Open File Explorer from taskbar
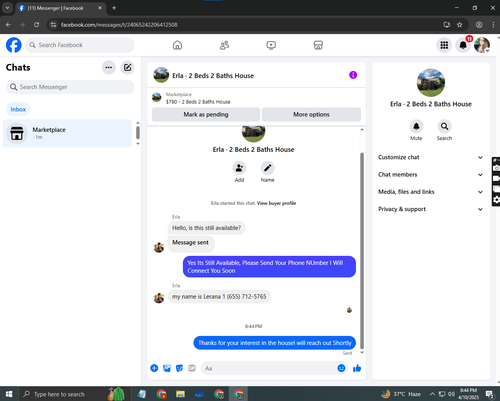500x401 pixels. click(x=180, y=394)
